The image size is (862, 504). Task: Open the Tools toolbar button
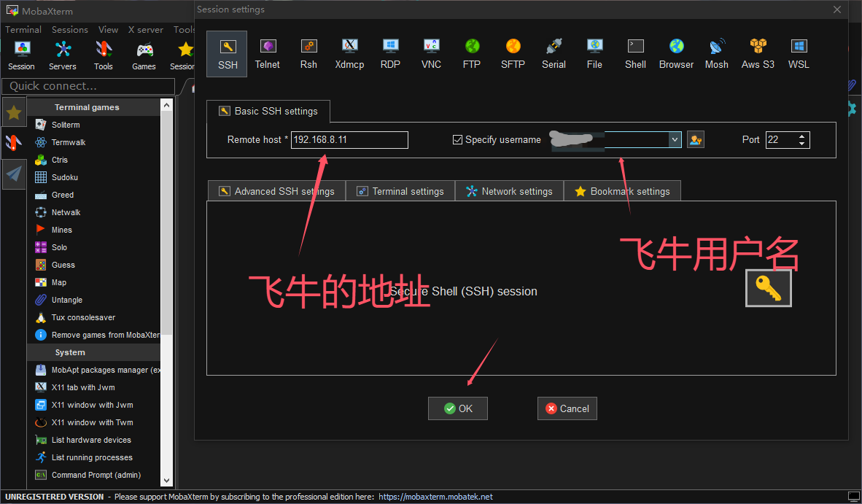click(x=104, y=55)
